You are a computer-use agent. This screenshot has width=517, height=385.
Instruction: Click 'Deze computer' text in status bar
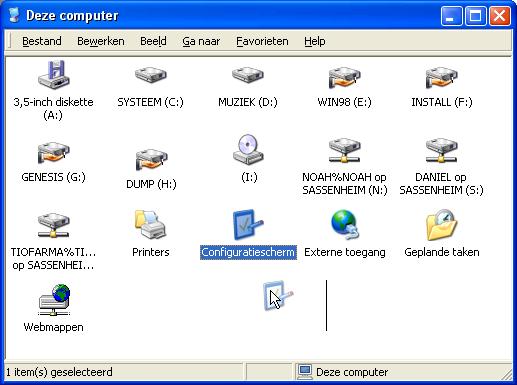click(x=352, y=372)
